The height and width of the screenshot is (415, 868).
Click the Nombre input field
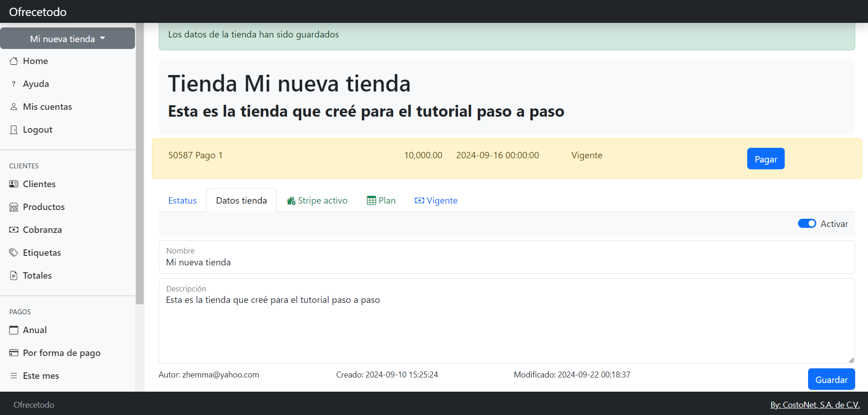pyautogui.click(x=506, y=262)
